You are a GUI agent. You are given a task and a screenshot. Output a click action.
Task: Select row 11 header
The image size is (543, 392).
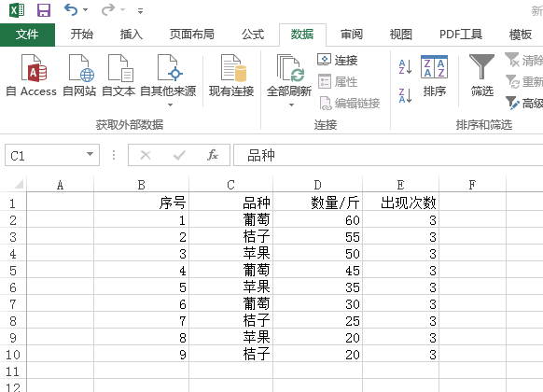click(x=13, y=371)
